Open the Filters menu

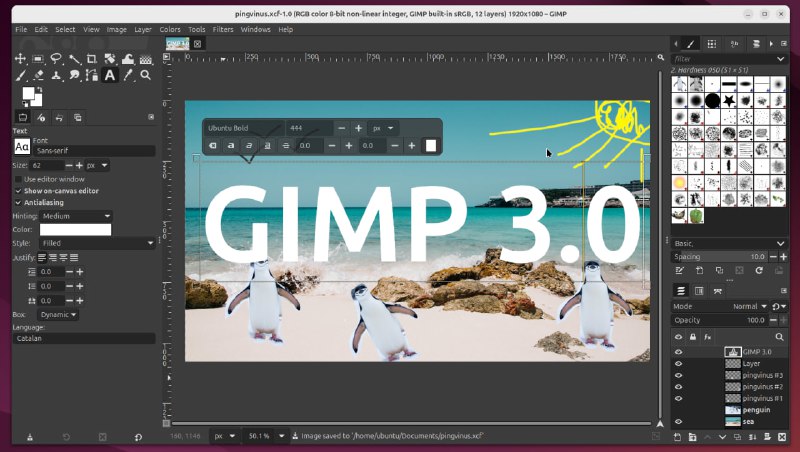pyautogui.click(x=223, y=30)
